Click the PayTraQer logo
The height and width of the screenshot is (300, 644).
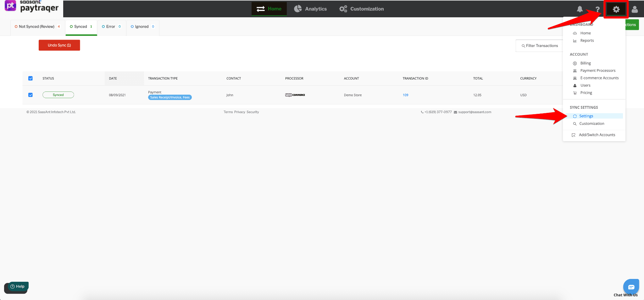click(31, 6)
